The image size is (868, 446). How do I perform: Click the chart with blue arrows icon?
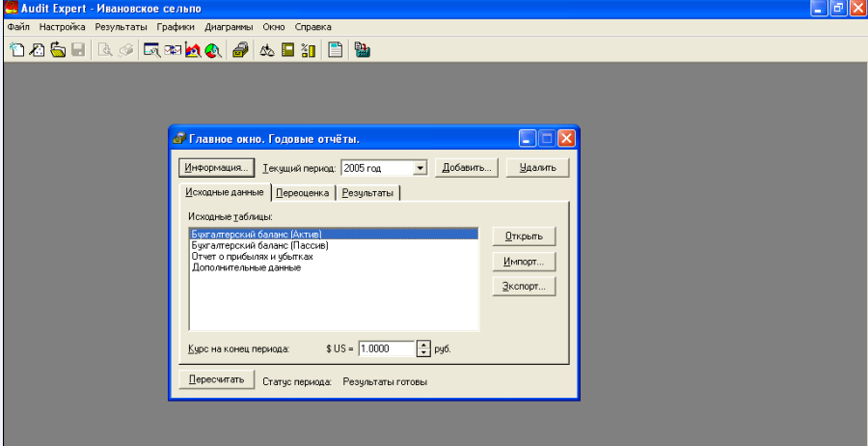173,50
